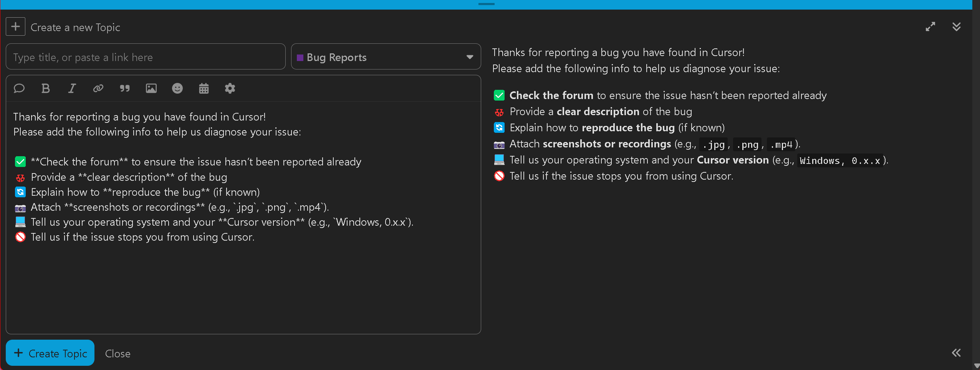
Task: Click the topic title input field
Action: pos(146,57)
